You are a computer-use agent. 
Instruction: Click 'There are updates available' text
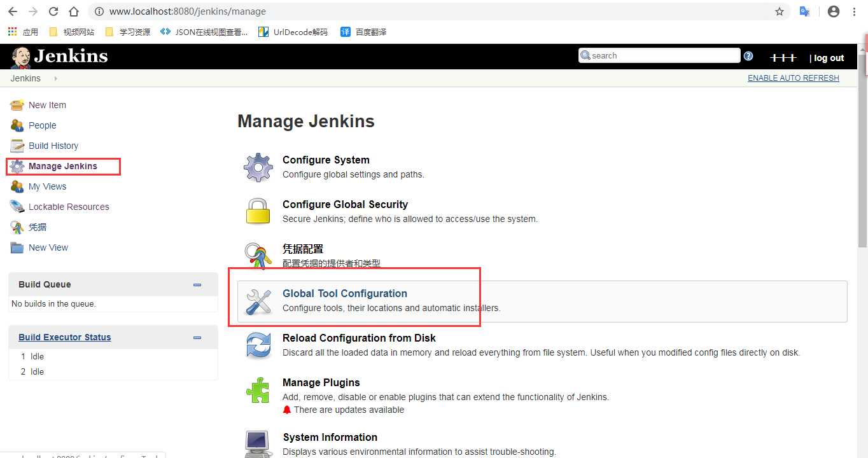tap(349, 410)
